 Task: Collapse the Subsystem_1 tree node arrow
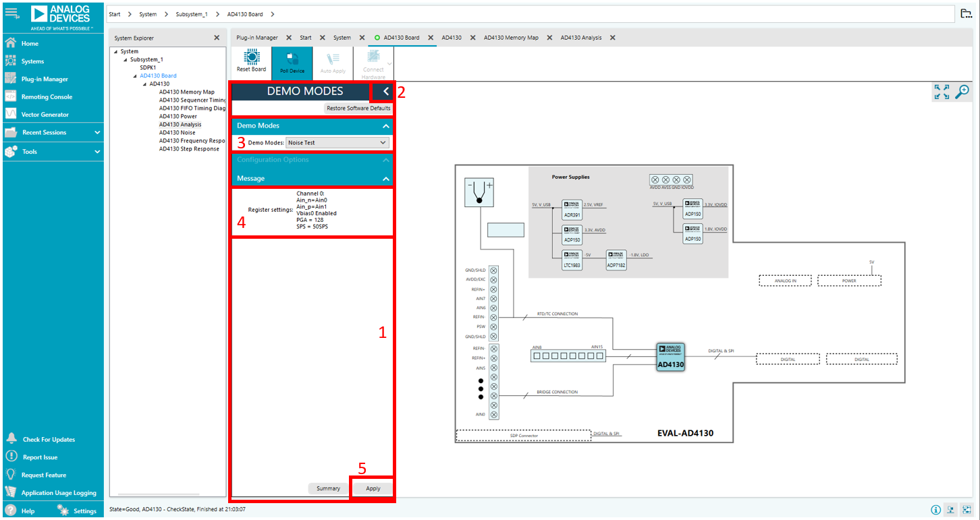coord(124,60)
